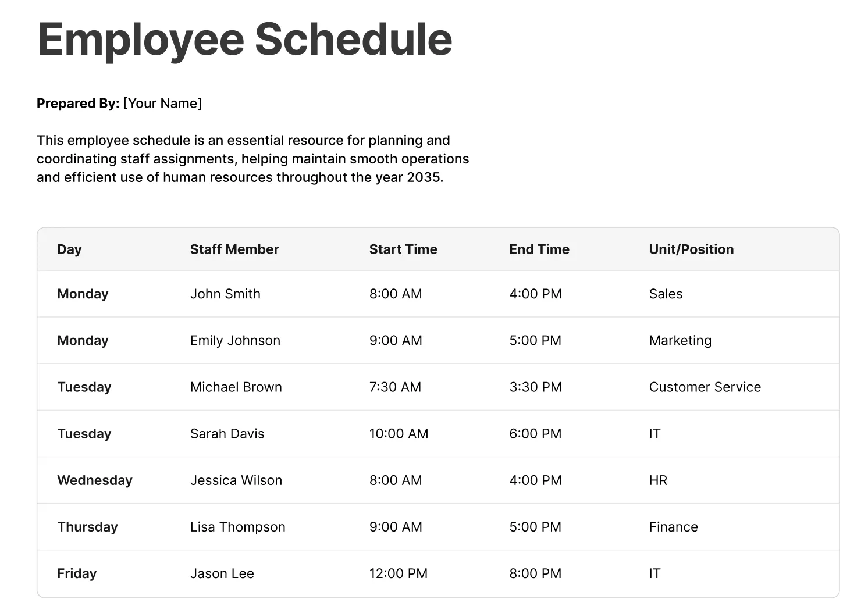Click the End Time column header
The height and width of the screenshot is (599, 868).
(x=539, y=249)
